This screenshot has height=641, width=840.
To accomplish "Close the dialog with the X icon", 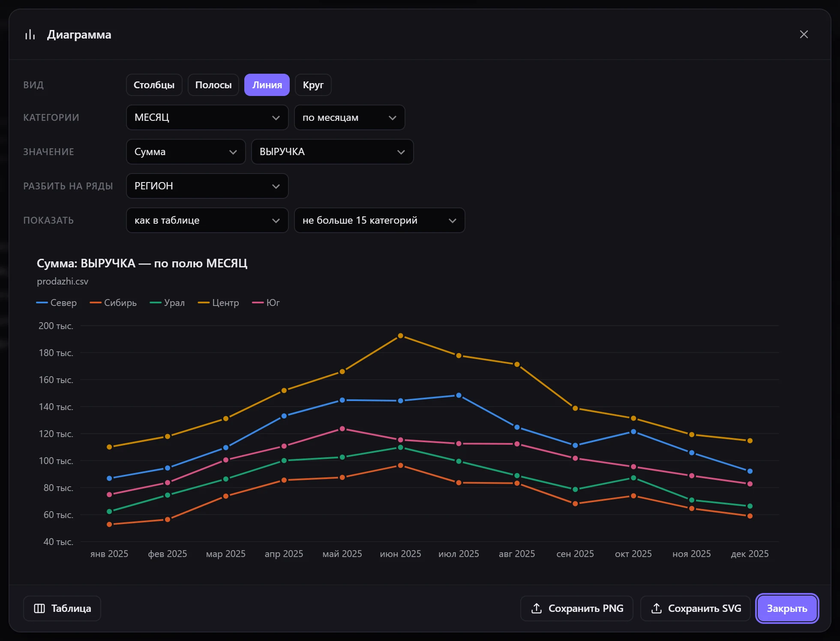I will [x=804, y=34].
